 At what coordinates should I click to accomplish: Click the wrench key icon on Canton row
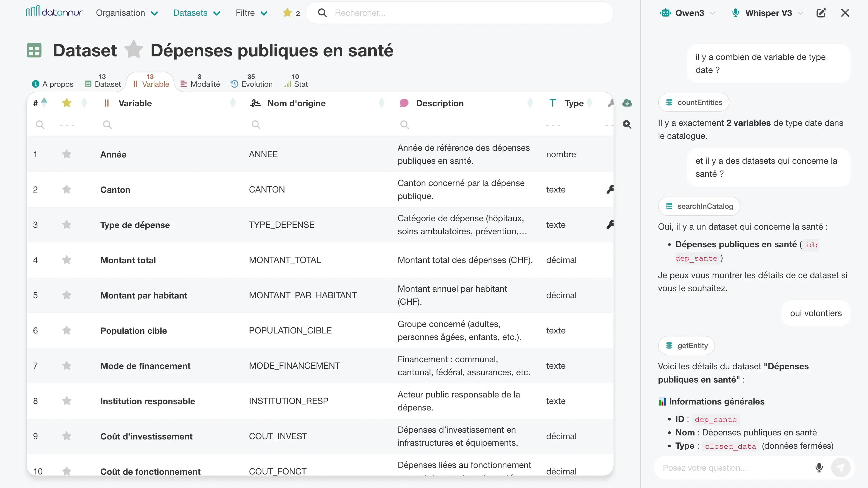pyautogui.click(x=610, y=189)
